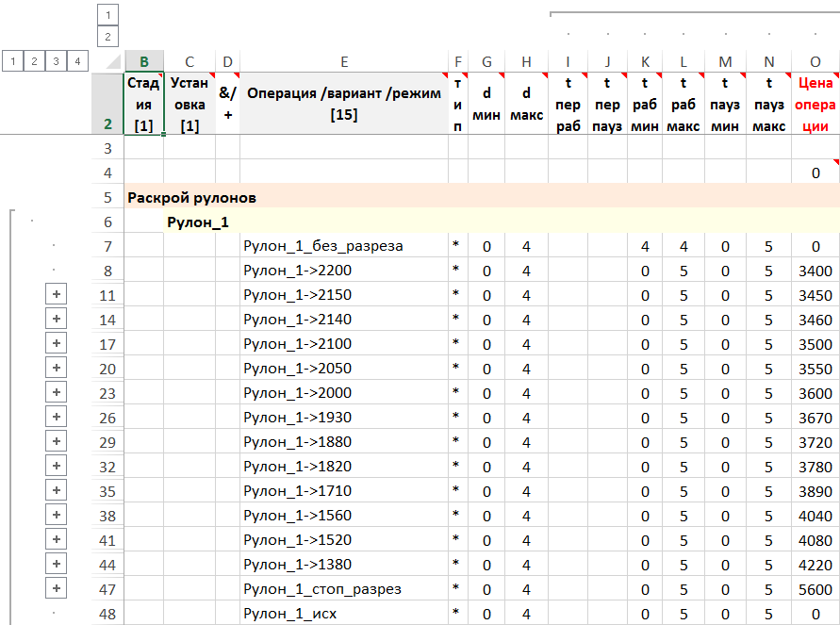Screen dimensions: 840x625
Task: Click the plus button next to row 35
Action: (57, 491)
